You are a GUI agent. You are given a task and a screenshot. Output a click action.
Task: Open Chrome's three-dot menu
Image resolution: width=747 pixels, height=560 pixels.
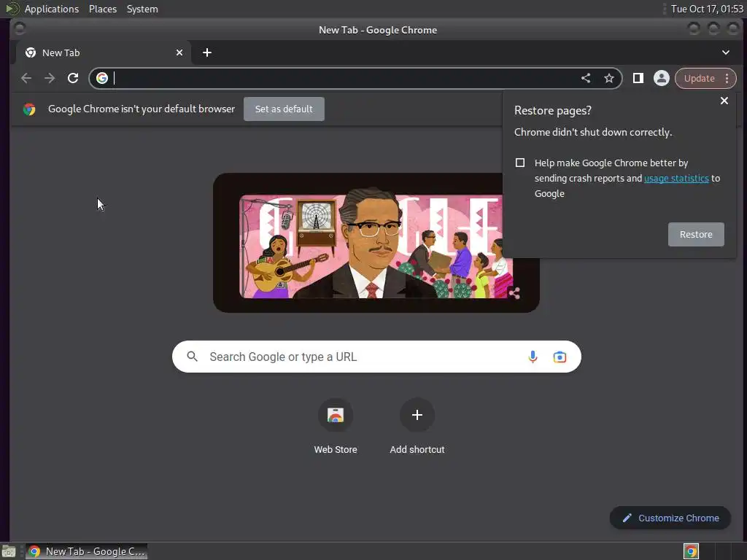point(727,78)
